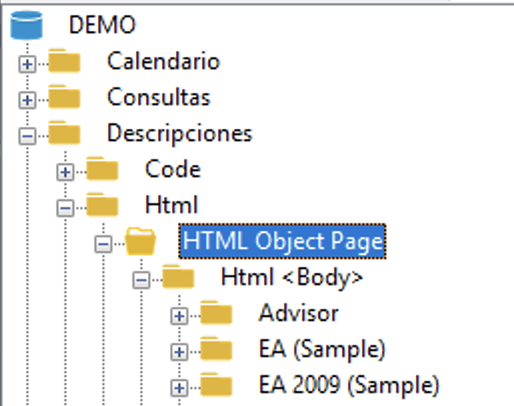Select the Consultas tree label
514x406 pixels.
pyautogui.click(x=159, y=97)
